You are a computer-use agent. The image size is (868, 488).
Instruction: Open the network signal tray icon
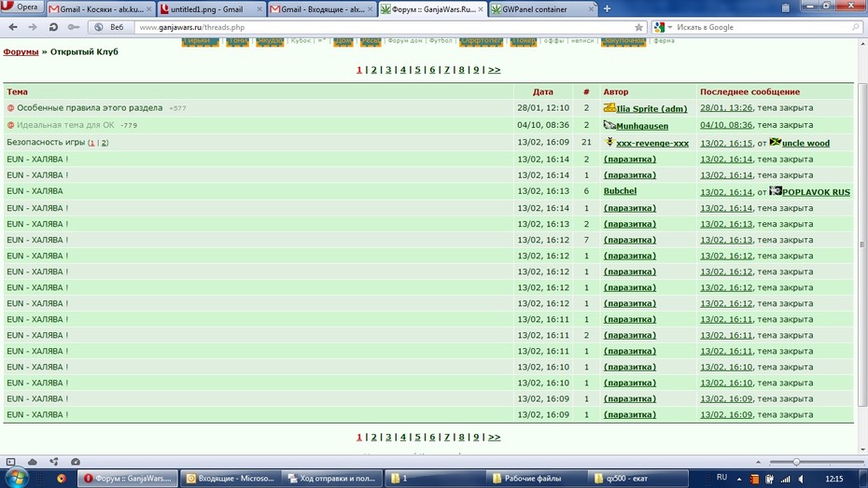pos(786,480)
